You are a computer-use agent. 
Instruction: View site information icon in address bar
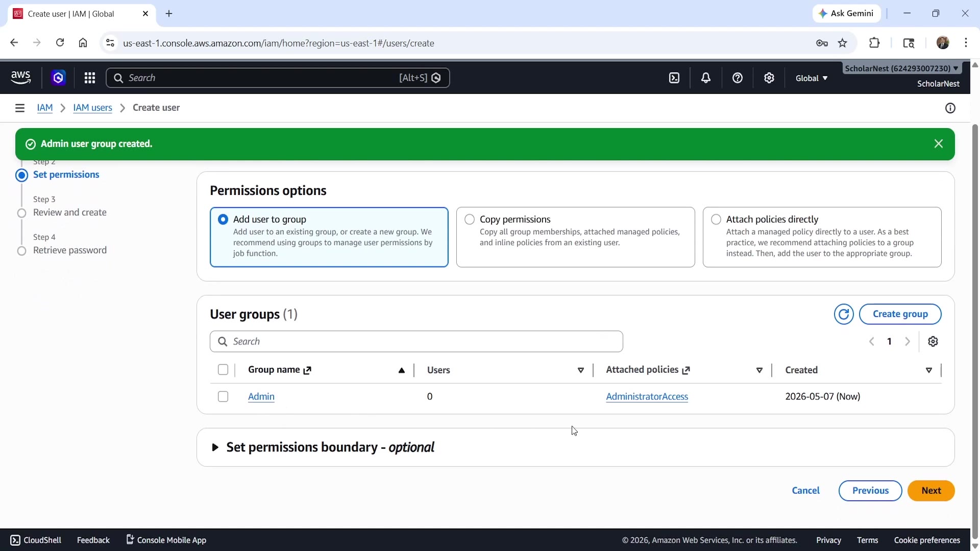point(110,43)
